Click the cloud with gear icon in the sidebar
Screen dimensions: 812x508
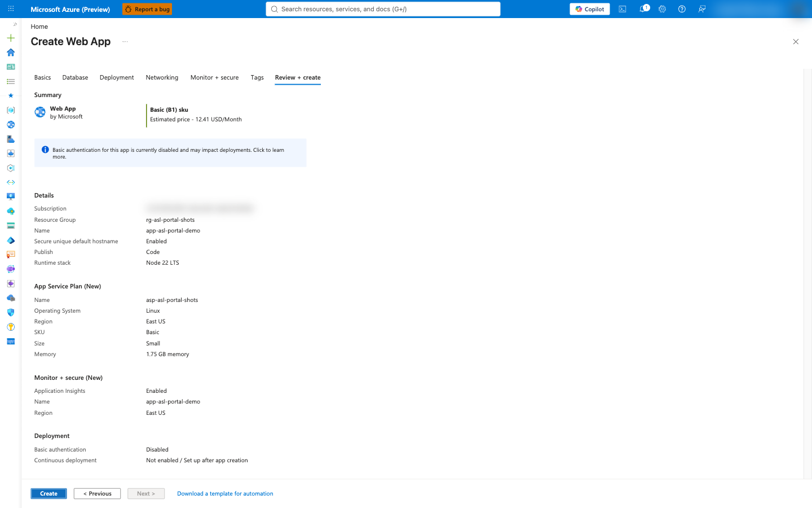(11, 211)
